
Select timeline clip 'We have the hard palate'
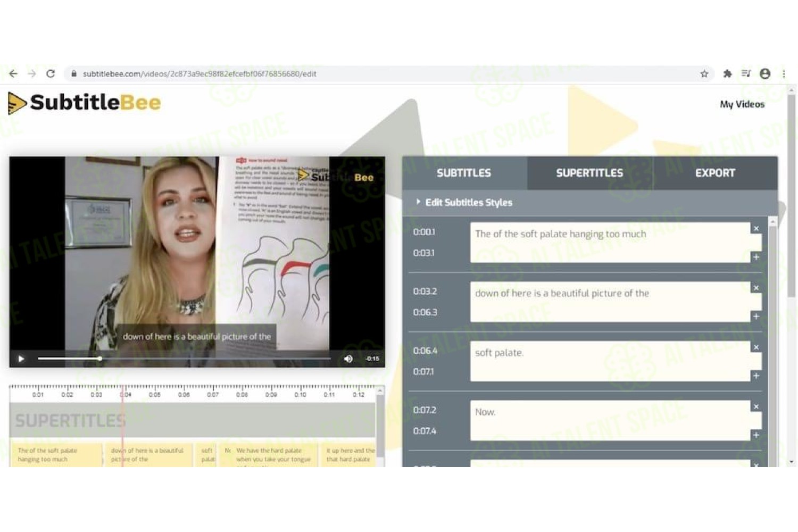coord(274,455)
